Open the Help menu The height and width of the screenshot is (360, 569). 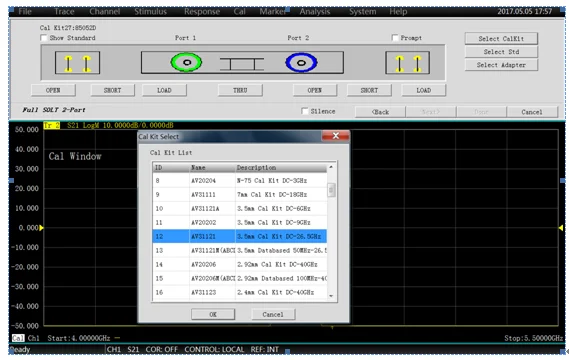pyautogui.click(x=398, y=12)
